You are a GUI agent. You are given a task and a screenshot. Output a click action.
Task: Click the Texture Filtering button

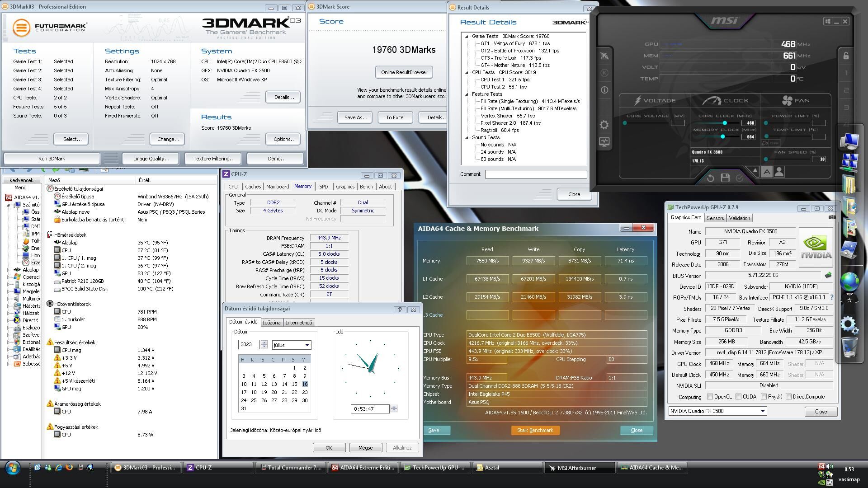tap(213, 159)
